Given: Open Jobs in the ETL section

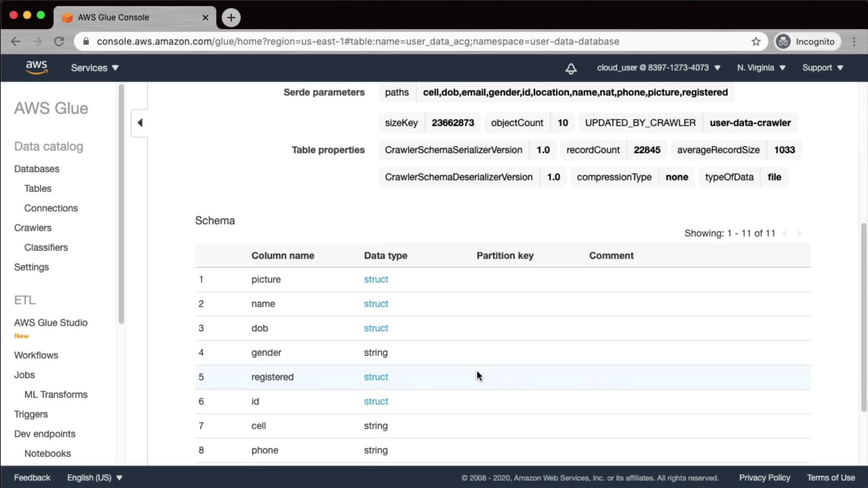Looking at the screenshot, I should [24, 375].
